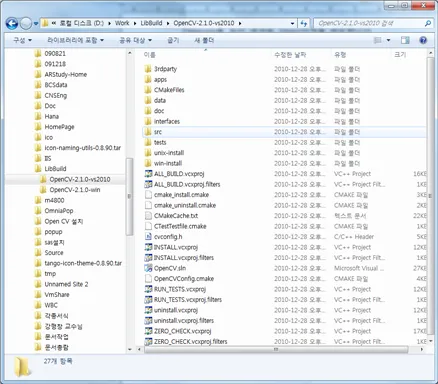The height and width of the screenshot is (384, 438).
Task: Select HomePage in the folder tree
Action: click(x=59, y=127)
